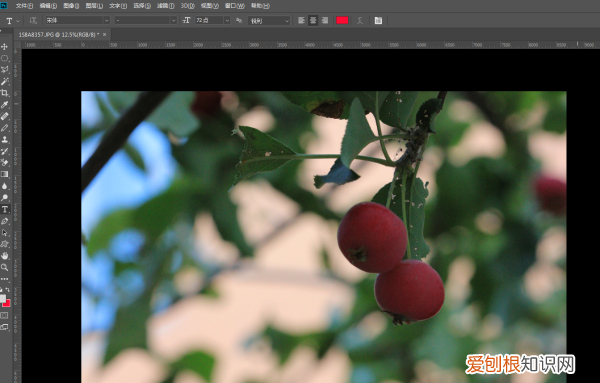Open the Character and Paragraph panels
600x383 pixels.
pyautogui.click(x=378, y=21)
